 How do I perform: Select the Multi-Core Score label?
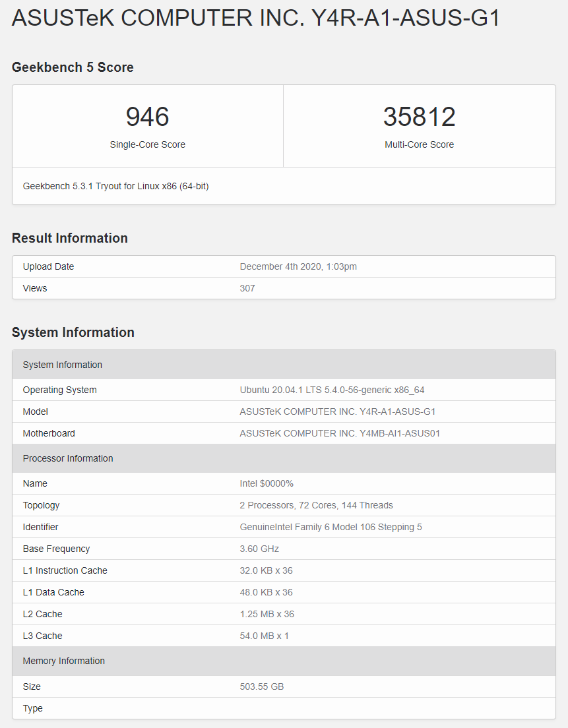tap(419, 144)
